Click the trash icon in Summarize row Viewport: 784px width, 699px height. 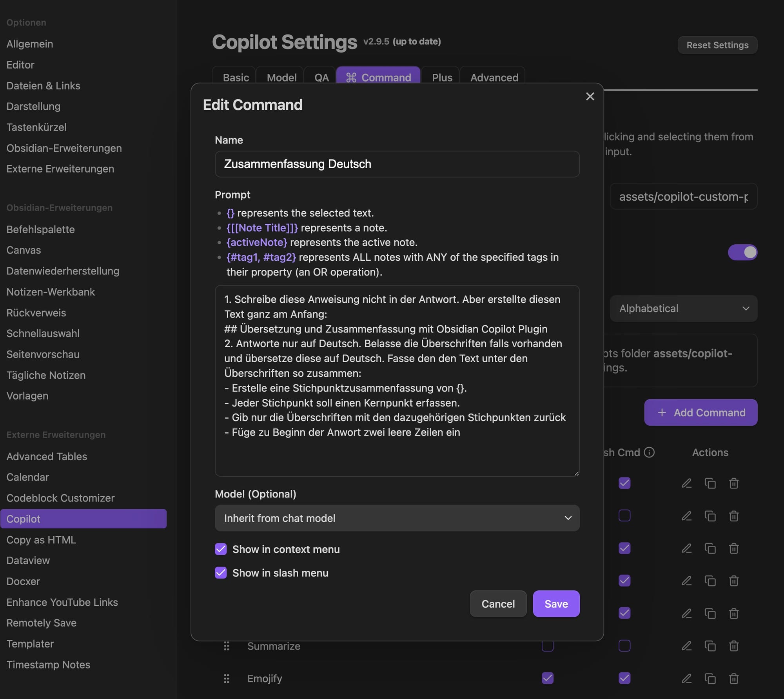point(734,646)
